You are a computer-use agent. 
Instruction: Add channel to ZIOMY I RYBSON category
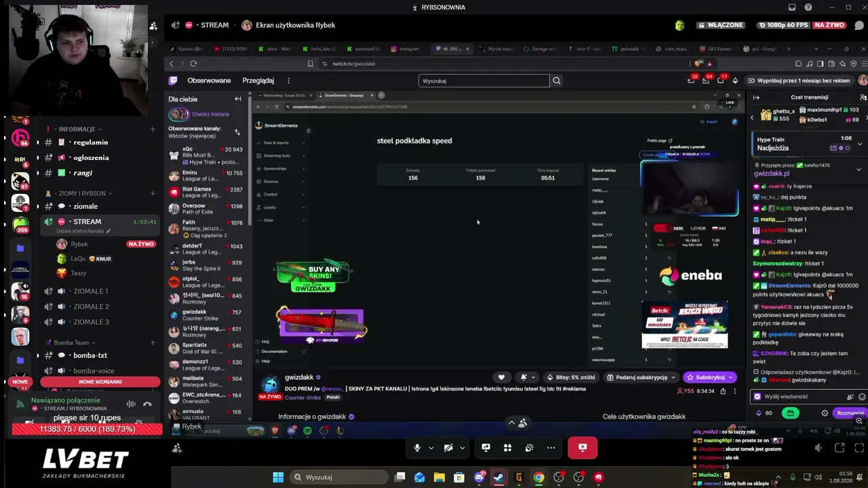153,193
